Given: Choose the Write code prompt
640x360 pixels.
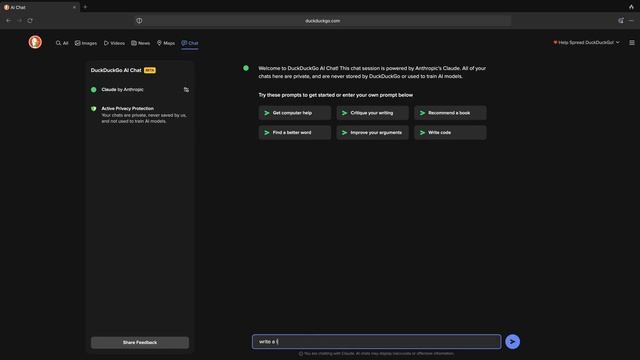Looking at the screenshot, I should pyautogui.click(x=450, y=133).
